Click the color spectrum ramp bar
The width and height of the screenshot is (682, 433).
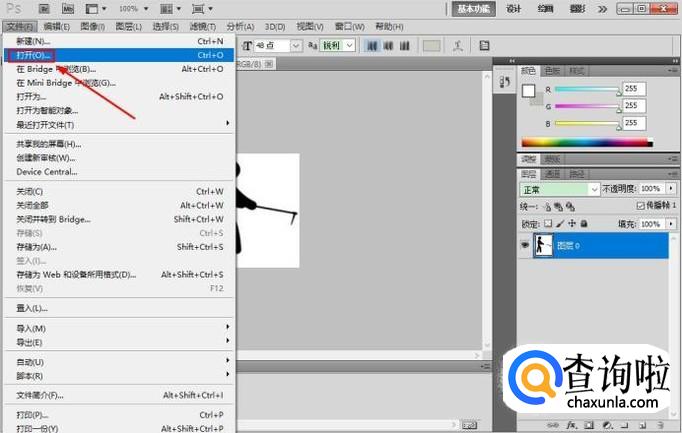(587, 142)
